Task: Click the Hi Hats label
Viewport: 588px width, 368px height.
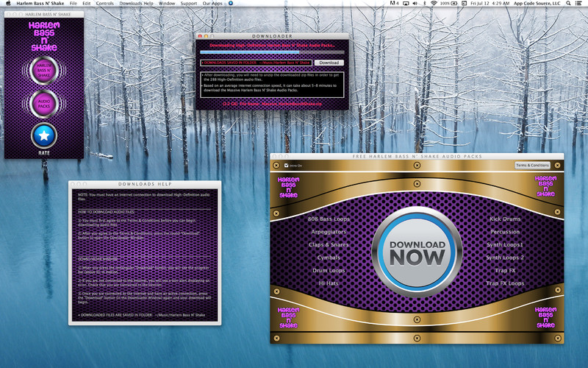Action: 329,283
